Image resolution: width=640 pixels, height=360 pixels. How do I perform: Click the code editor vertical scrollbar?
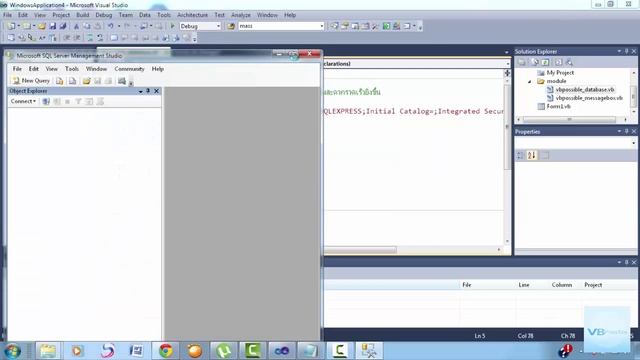pos(507,127)
